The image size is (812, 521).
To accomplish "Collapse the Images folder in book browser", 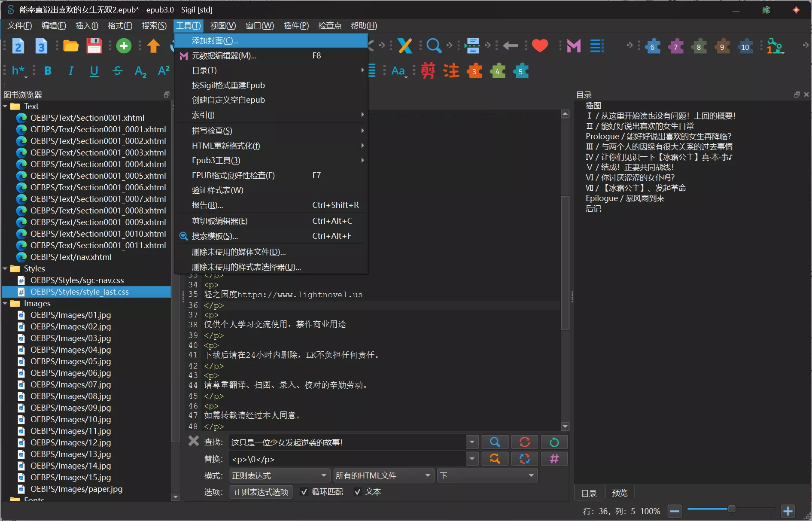I will (x=5, y=304).
